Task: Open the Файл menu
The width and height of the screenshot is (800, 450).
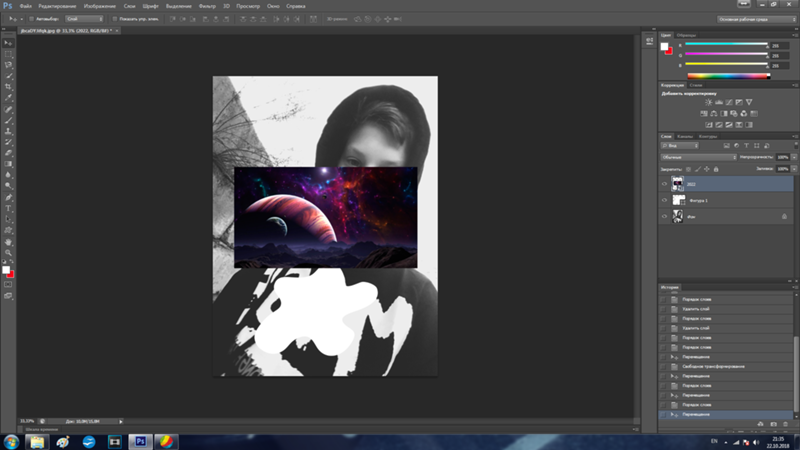Action: tap(26, 6)
